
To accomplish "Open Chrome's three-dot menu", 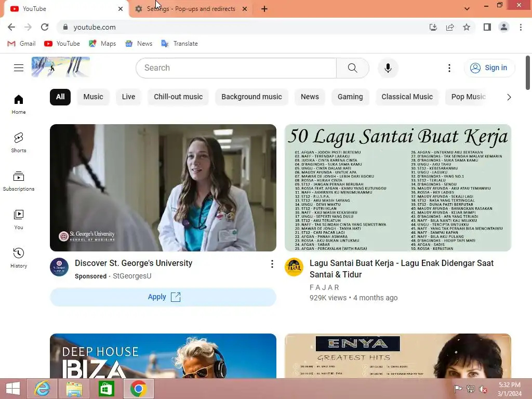I will [521, 27].
